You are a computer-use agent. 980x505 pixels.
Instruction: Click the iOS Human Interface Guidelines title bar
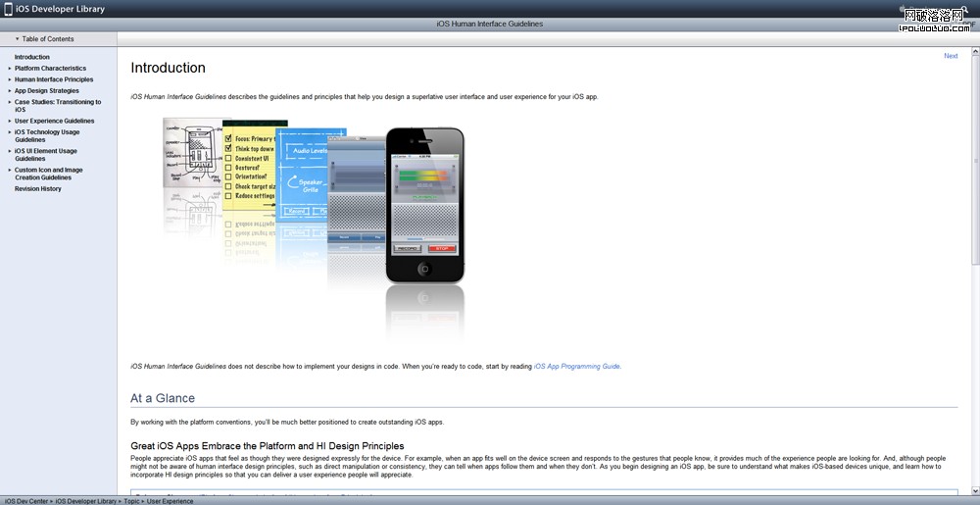[489, 24]
